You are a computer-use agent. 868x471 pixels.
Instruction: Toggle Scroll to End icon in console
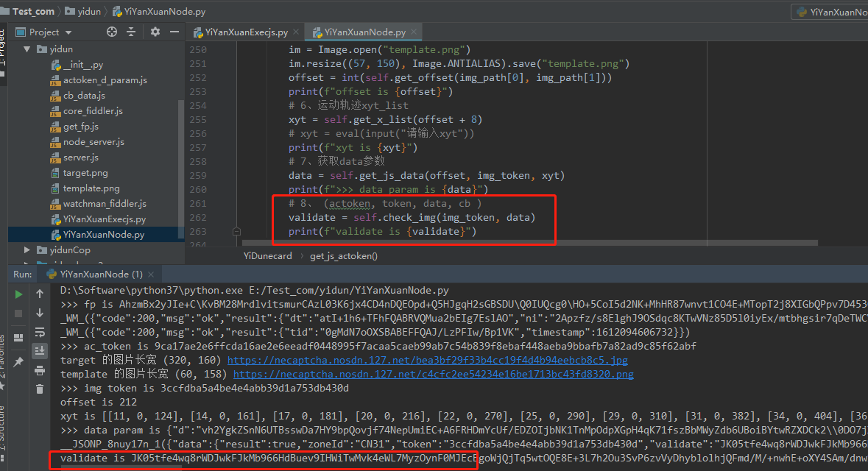click(x=40, y=350)
